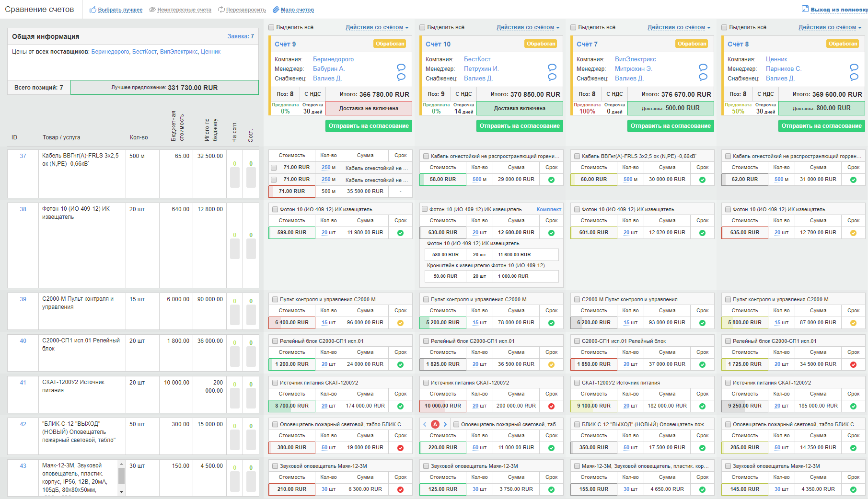Tick Звуковой оповещатель checkbox in Счёт 8

728,466
